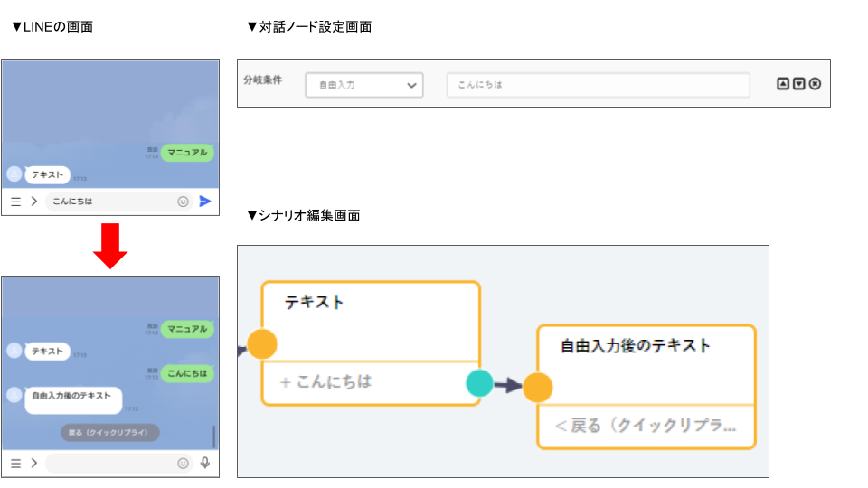Click the empty message input in the lower LINE chat

pyautogui.click(x=108, y=463)
